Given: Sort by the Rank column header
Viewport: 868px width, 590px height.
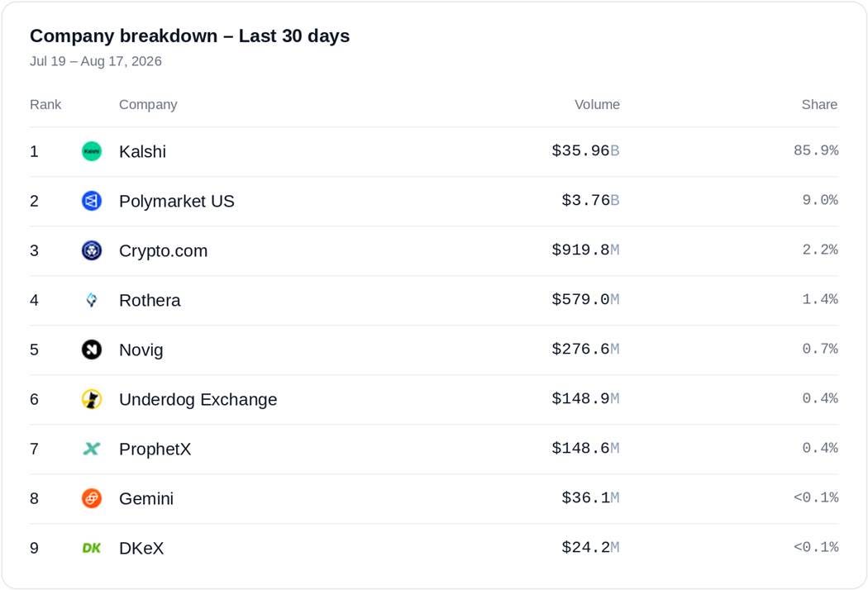Looking at the screenshot, I should pyautogui.click(x=45, y=105).
